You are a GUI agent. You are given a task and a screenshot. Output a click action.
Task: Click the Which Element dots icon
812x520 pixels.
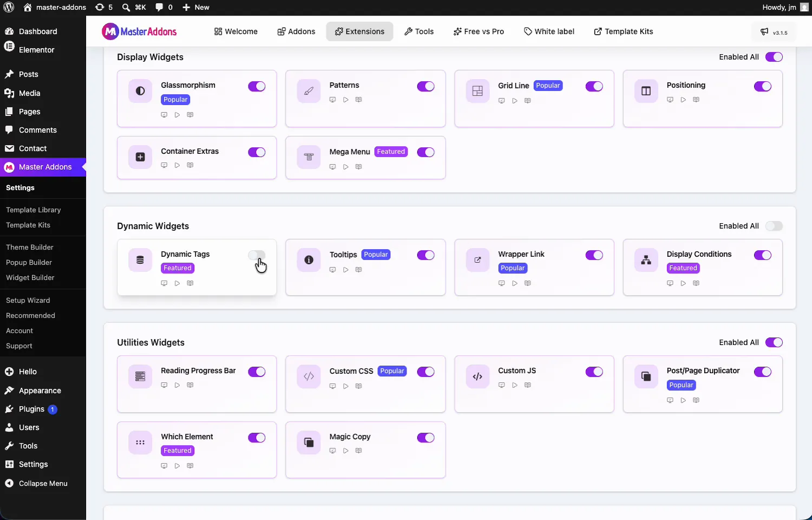pyautogui.click(x=140, y=443)
